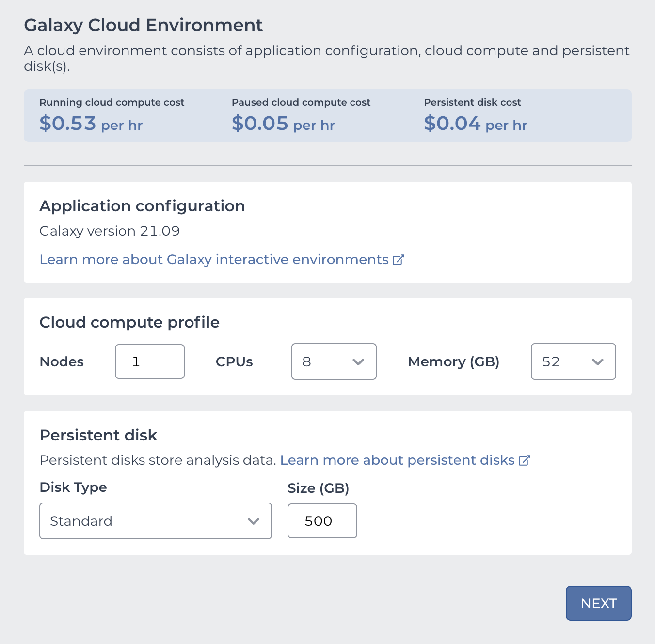Click the Galaxy Cloud Environment heading
Image resolution: width=655 pixels, height=644 pixels.
(144, 25)
